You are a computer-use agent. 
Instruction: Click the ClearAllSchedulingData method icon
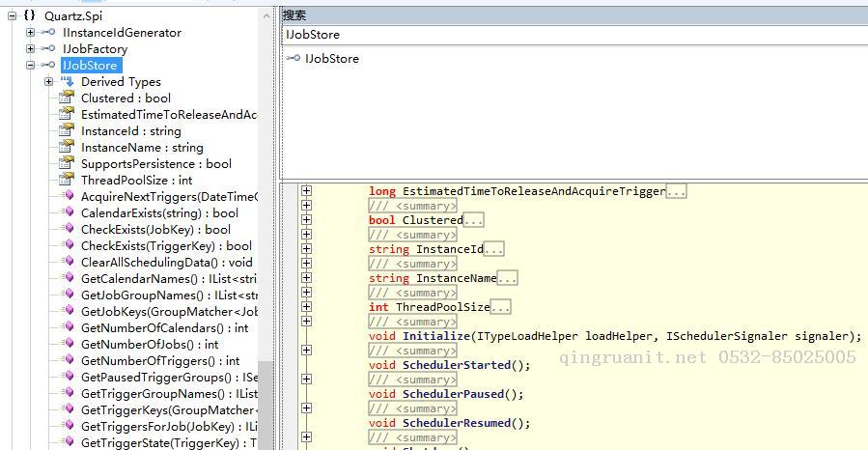(x=70, y=262)
